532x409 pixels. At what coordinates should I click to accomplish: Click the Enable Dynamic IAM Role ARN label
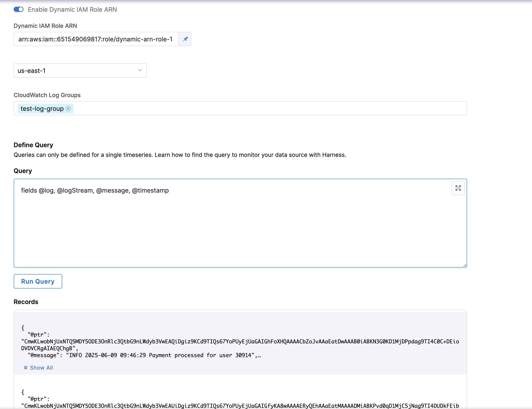(x=72, y=9)
